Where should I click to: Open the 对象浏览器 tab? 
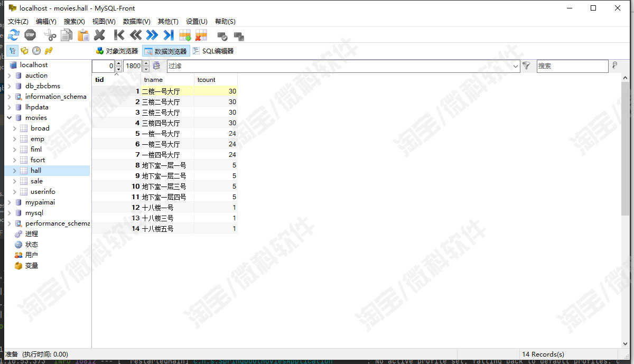[x=117, y=51]
